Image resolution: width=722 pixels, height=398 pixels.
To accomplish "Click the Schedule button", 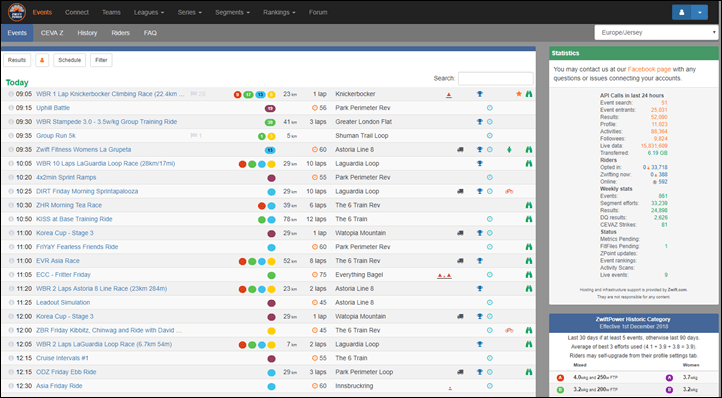I will (70, 60).
